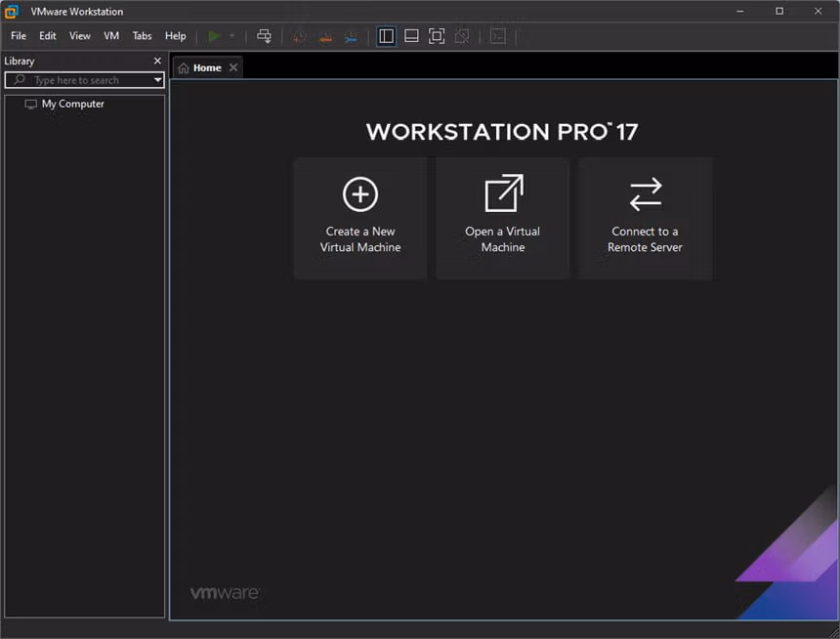This screenshot has width=840, height=639.
Task: Click the monitor icon beside My Computer
Action: tap(31, 104)
